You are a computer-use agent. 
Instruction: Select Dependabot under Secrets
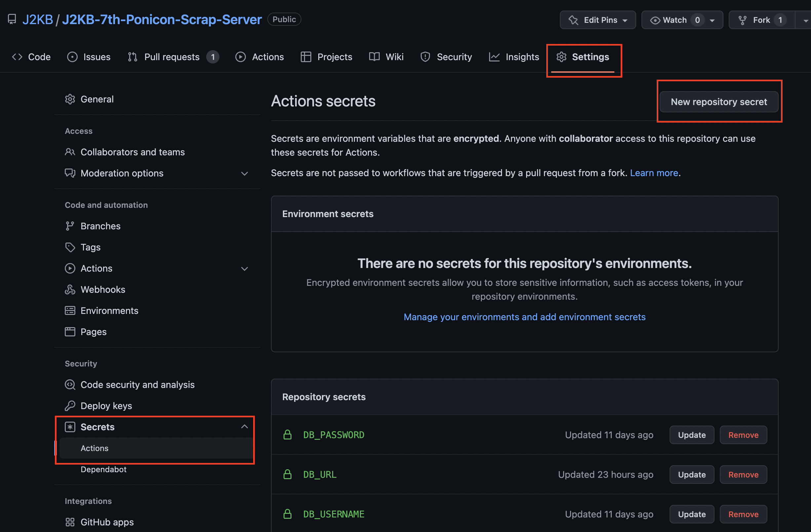pos(103,469)
